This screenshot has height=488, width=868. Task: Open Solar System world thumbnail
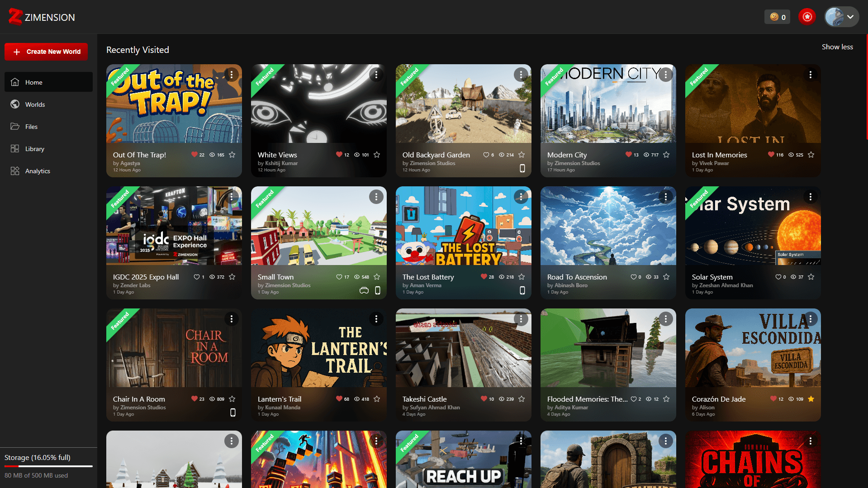click(x=753, y=226)
